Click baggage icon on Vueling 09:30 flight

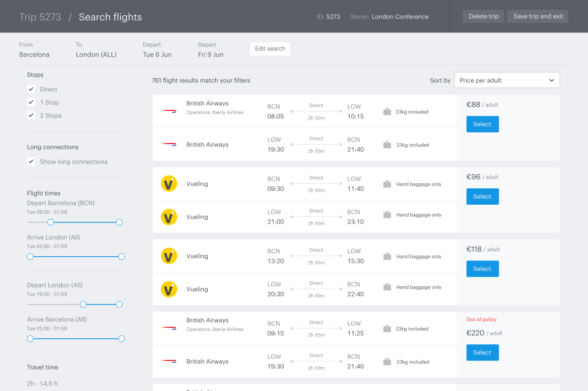(x=387, y=184)
